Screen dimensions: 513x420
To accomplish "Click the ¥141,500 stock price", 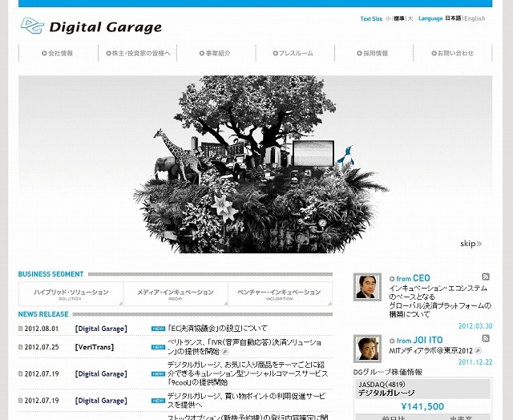I will tap(422, 406).
